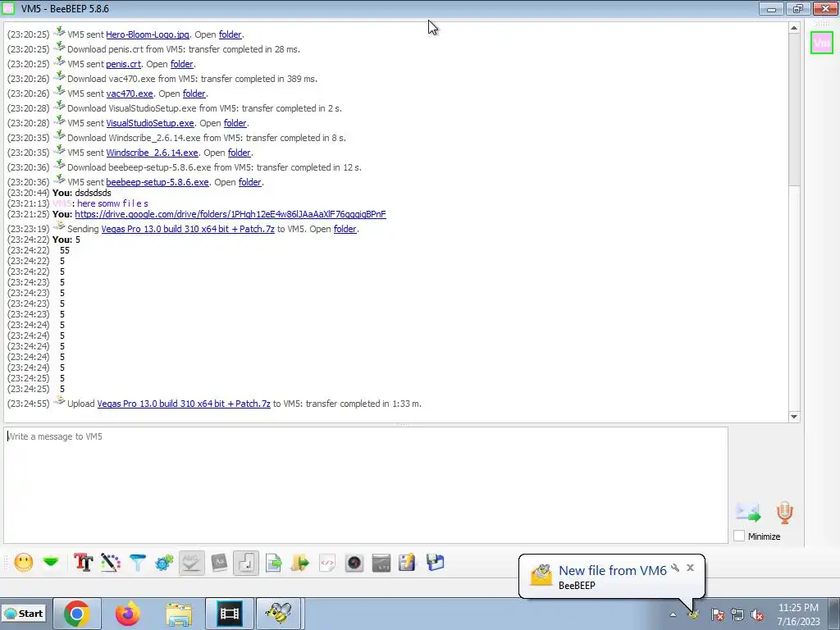Open folder link next to VisualStudioSetup.exe
This screenshot has width=840, height=630.
pos(235,123)
